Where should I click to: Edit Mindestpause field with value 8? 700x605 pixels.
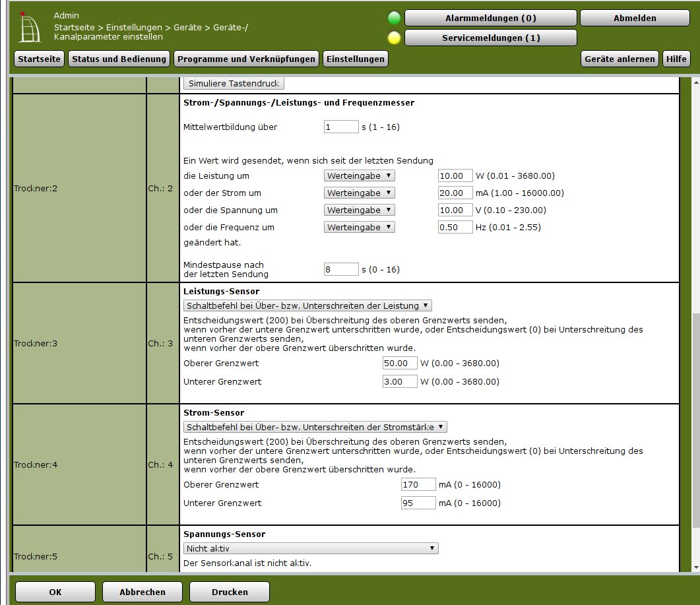coord(341,269)
